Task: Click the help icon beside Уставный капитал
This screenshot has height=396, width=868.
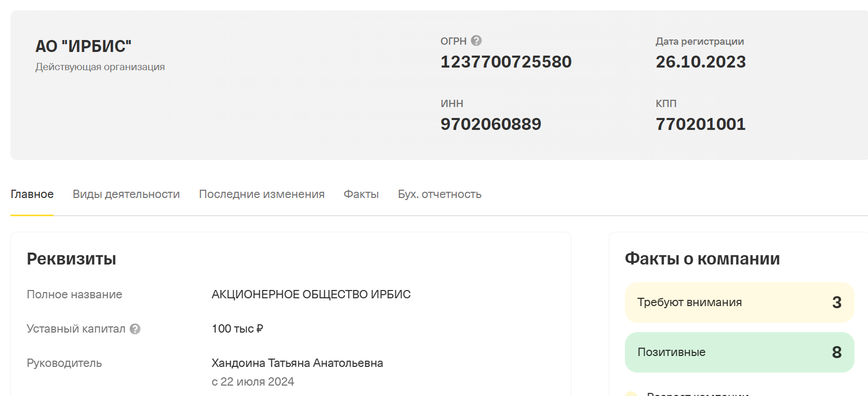Action: point(135,329)
